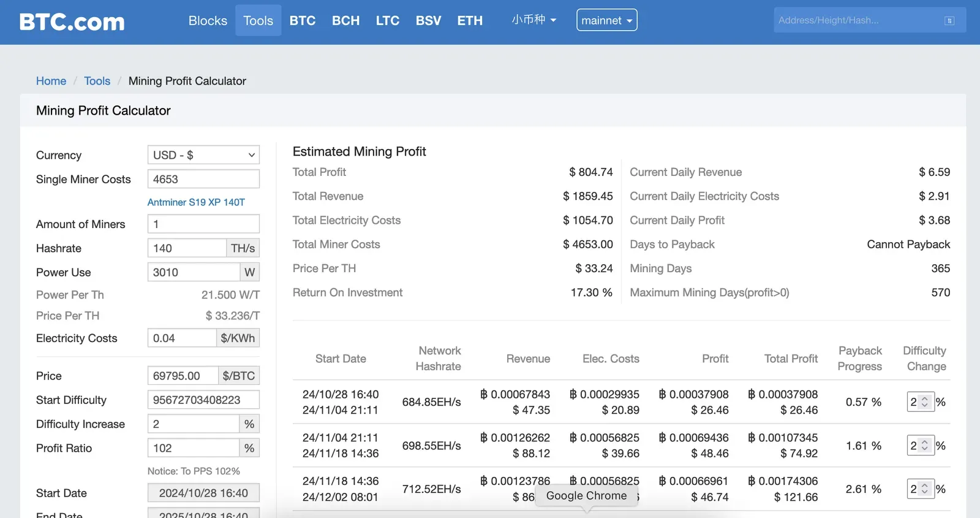The image size is (980, 518).
Task: Edit the Electricity Costs field
Action: (182, 338)
